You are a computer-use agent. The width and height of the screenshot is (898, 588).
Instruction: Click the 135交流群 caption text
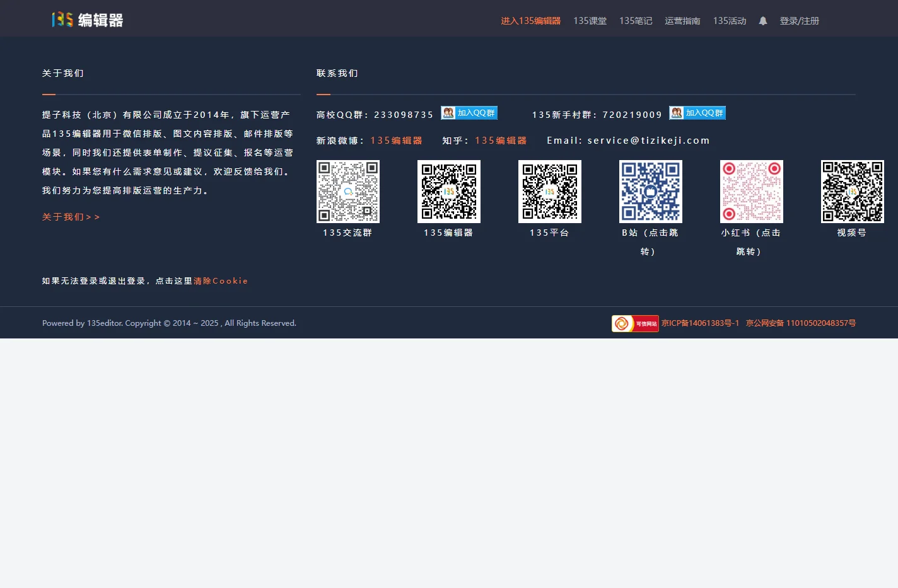coord(347,233)
